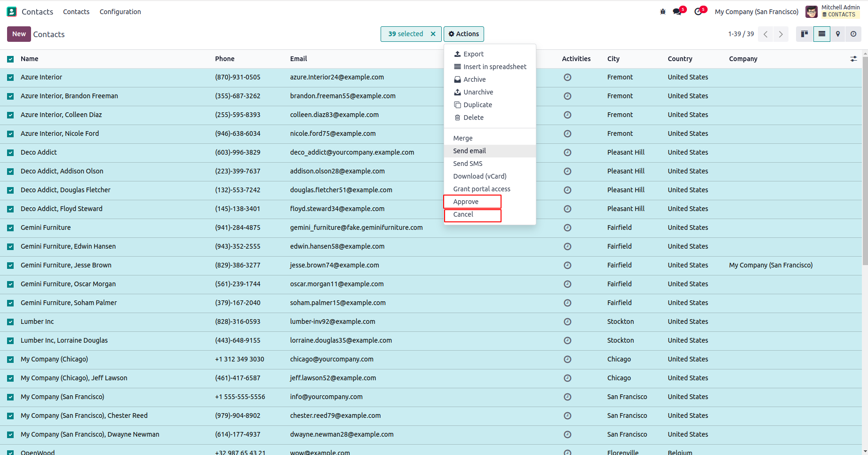This screenshot has width=868, height=455.
Task: Go to previous page of contacts
Action: tap(765, 34)
